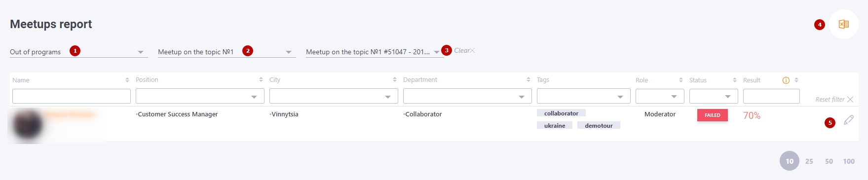
Task: Click the blurred user avatar
Action: 27,124
